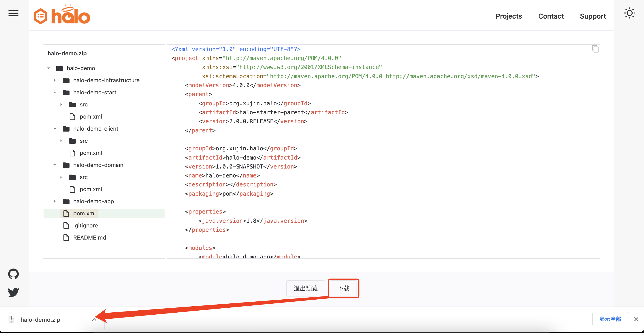Image resolution: width=644 pixels, height=333 pixels.
Task: Click the halo-starter-parent artifactId line
Action: [273, 112]
